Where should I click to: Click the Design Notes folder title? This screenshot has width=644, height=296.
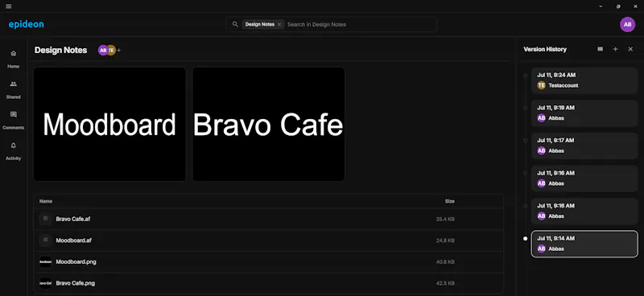click(61, 50)
